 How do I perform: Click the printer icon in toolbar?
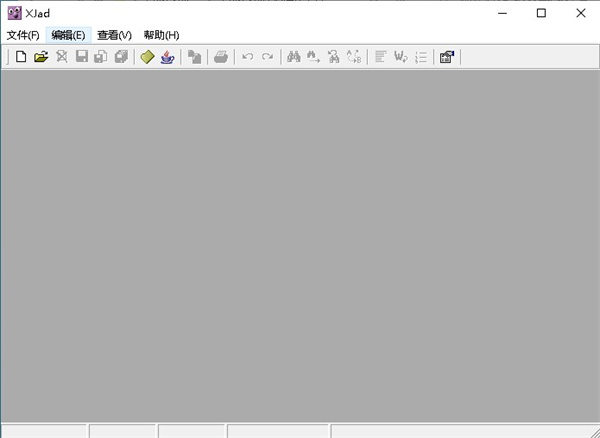221,57
